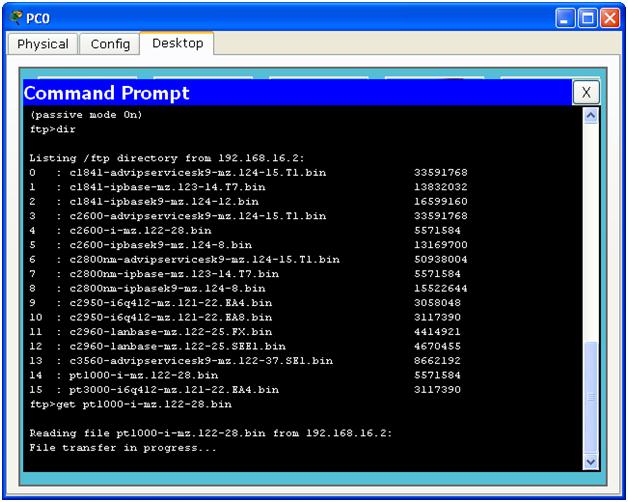Image resolution: width=628 pixels, height=502 pixels.
Task: Click file size 8662192
Action: (x=437, y=361)
